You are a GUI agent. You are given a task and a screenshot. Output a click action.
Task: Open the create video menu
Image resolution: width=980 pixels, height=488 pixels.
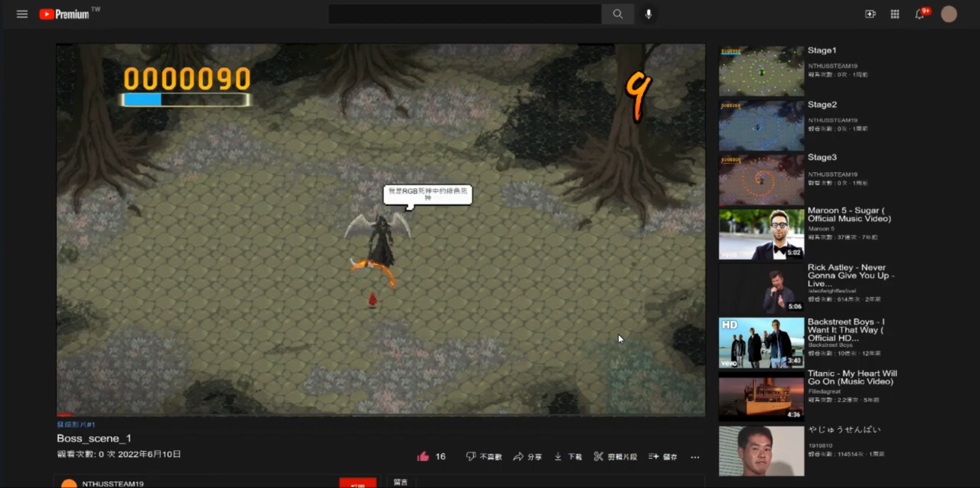870,14
